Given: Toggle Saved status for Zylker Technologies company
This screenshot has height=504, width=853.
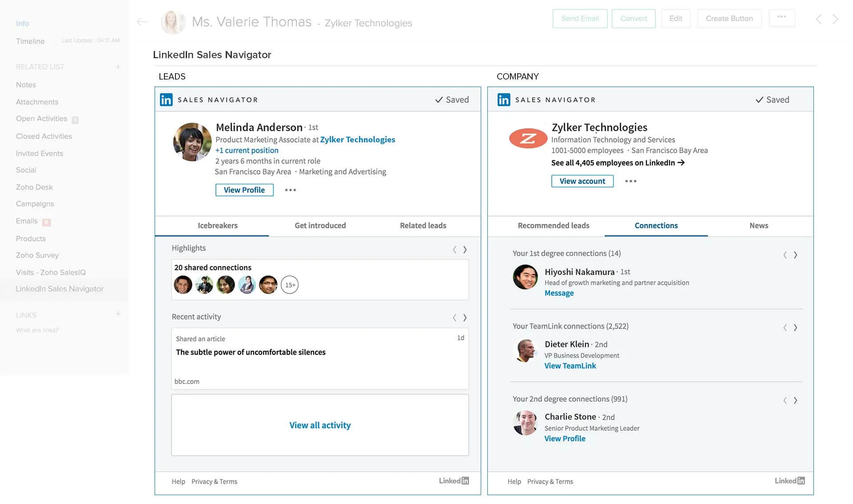Looking at the screenshot, I should click(x=772, y=99).
